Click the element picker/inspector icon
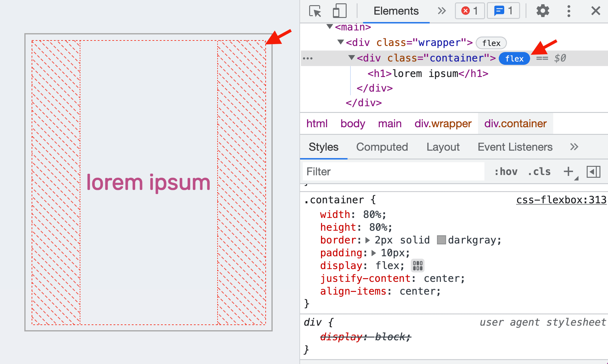This screenshot has height=364, width=608. click(313, 10)
